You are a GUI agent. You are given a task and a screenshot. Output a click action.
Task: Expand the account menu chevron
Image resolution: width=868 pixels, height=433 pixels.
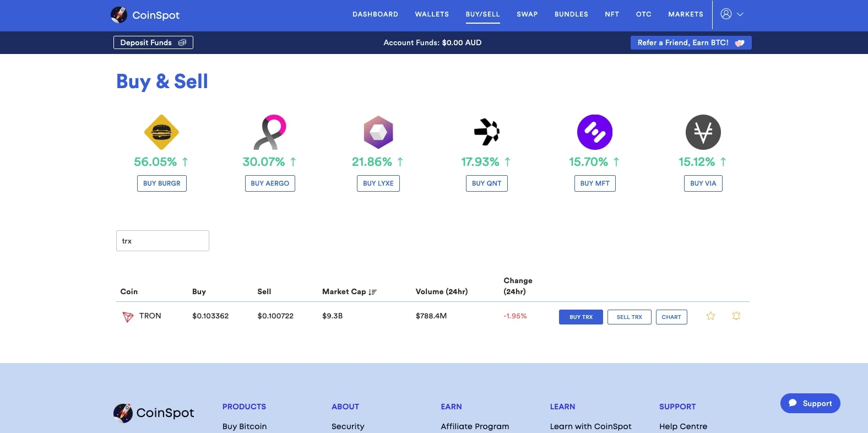[x=740, y=15]
